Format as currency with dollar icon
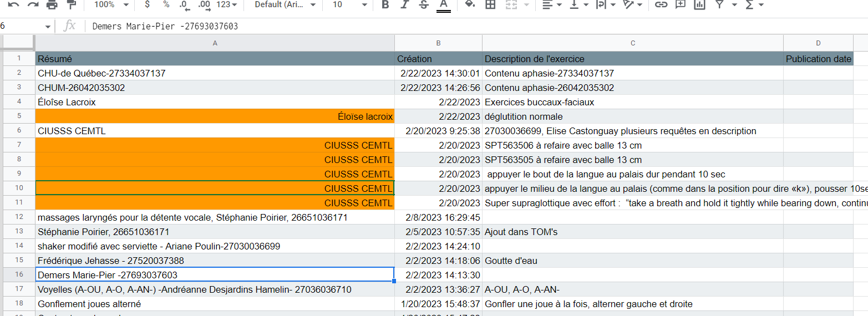The image size is (868, 316). point(146,4)
